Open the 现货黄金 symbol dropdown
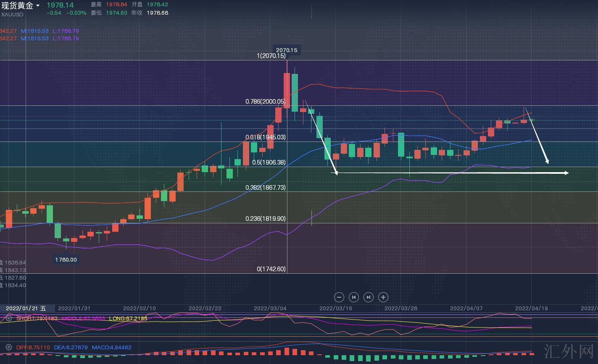This screenshot has height=364, width=598. pos(38,5)
